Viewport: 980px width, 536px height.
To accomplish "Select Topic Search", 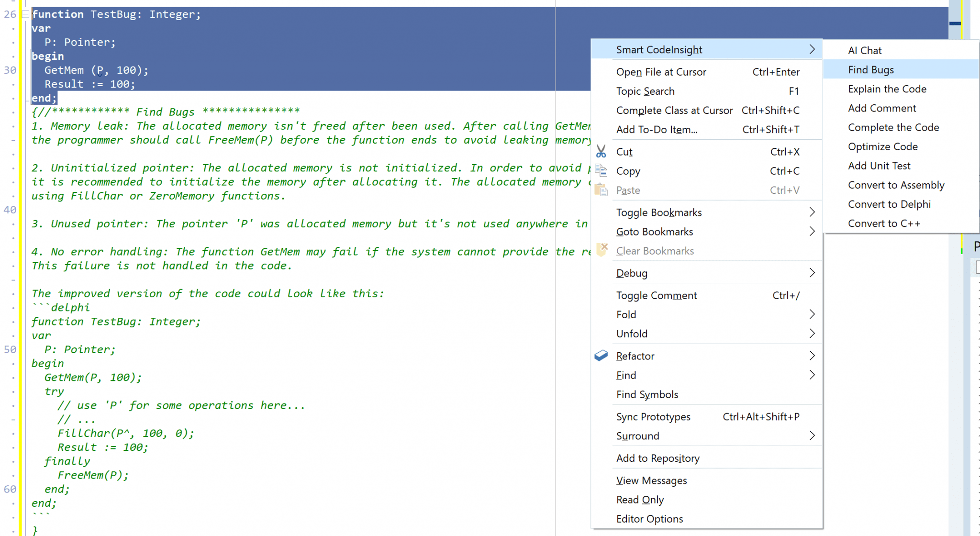I will [707, 91].
